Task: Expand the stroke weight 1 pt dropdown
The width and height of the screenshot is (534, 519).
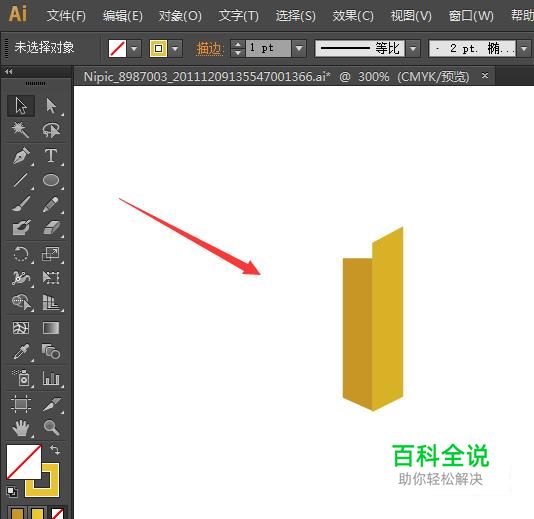Action: tap(299, 48)
